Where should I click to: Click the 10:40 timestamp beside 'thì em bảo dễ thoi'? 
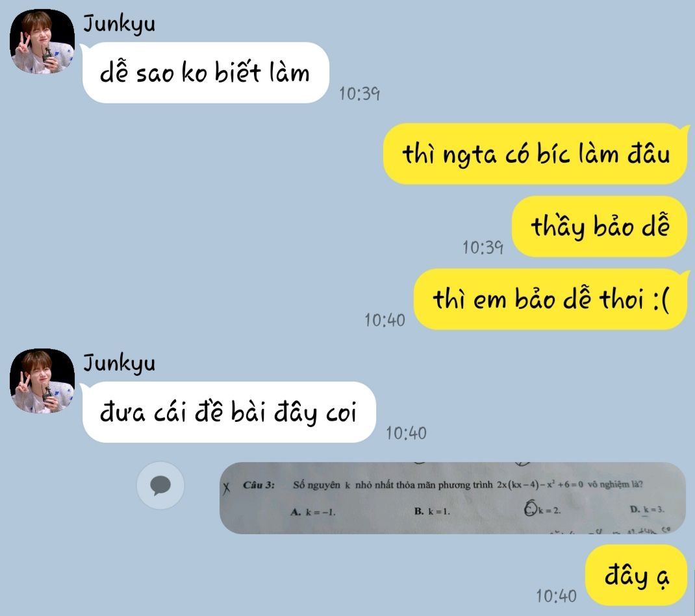(x=385, y=320)
